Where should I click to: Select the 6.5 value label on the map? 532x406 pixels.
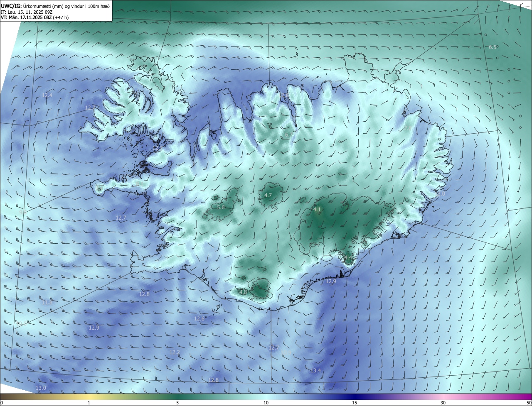[493, 47]
